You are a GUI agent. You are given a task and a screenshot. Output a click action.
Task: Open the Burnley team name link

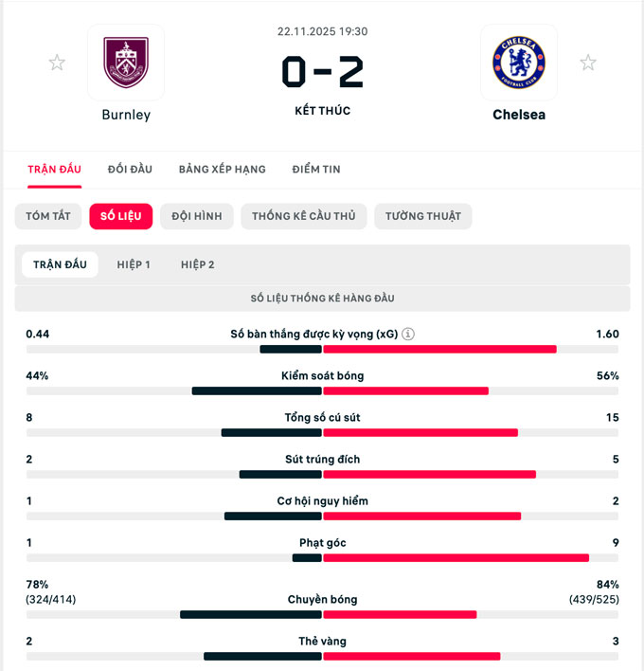pyautogui.click(x=126, y=115)
